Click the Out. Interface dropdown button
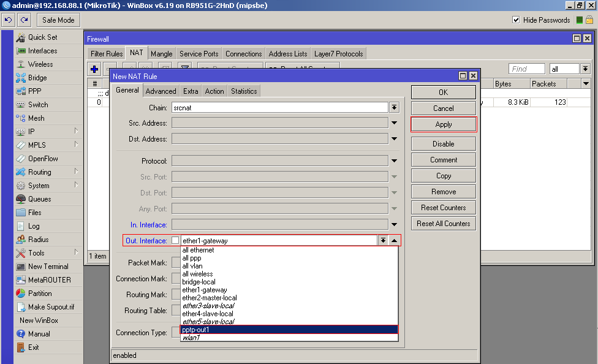 383,240
